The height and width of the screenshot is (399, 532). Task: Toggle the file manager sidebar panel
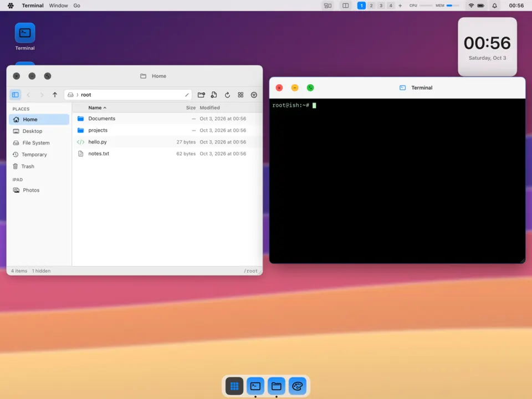(x=16, y=95)
